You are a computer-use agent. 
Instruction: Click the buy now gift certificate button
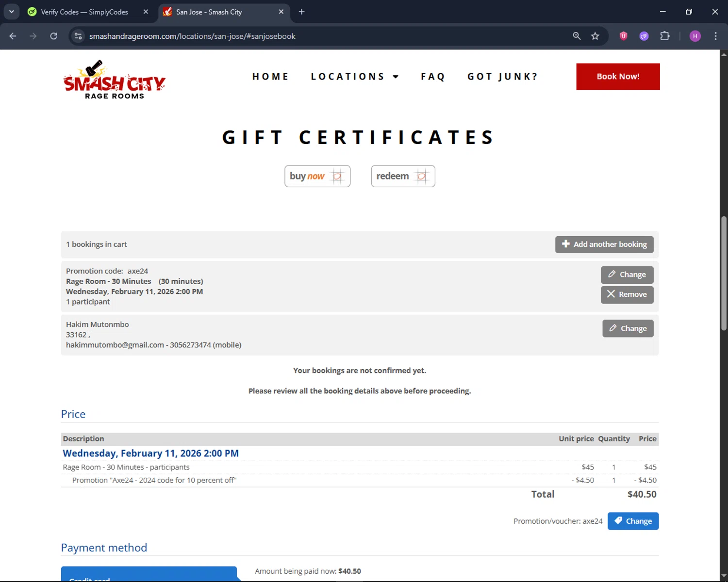[x=317, y=176]
